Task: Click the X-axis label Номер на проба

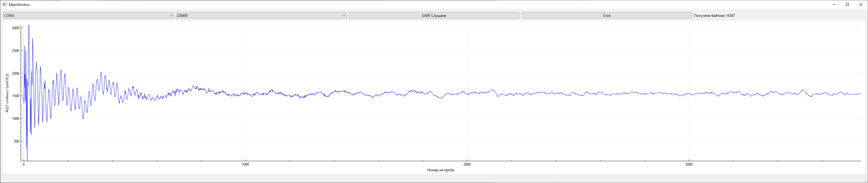Action: 440,170
